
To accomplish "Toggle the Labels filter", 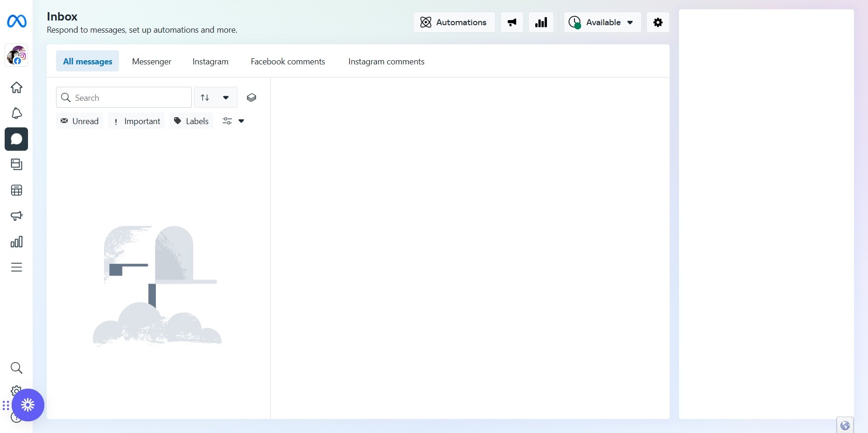I will pos(191,121).
